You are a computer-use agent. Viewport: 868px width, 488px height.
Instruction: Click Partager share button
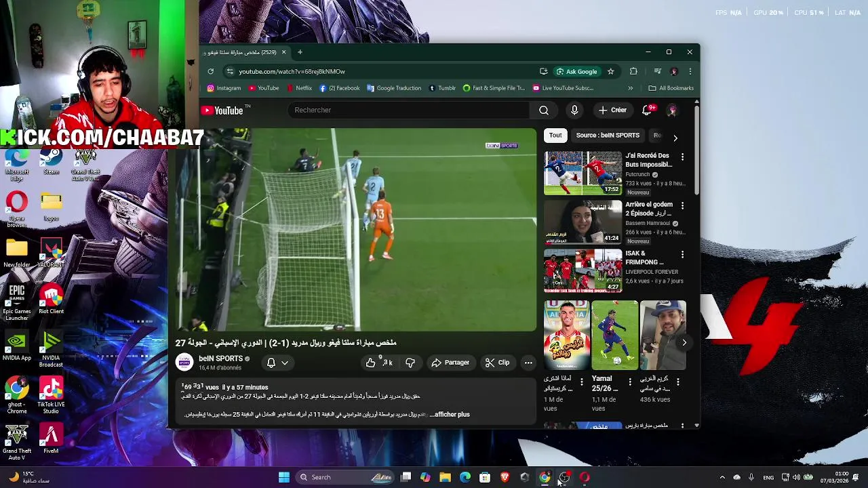coord(450,363)
